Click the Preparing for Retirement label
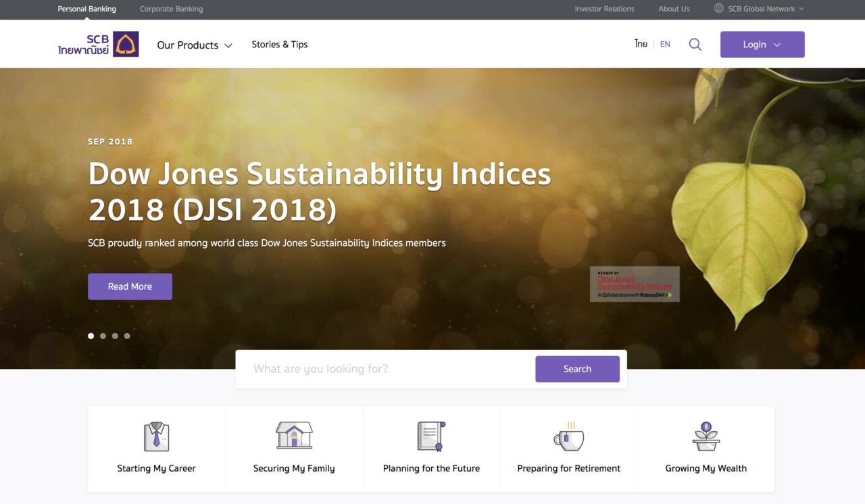 click(x=568, y=468)
